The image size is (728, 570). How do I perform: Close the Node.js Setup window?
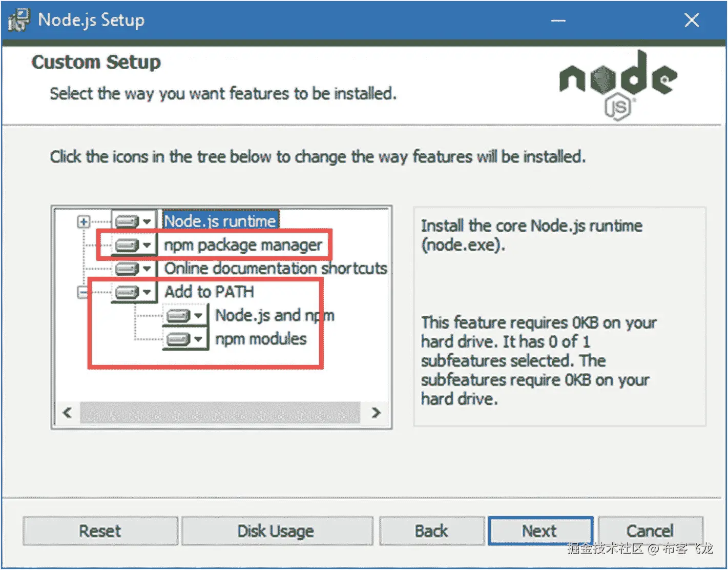692,21
